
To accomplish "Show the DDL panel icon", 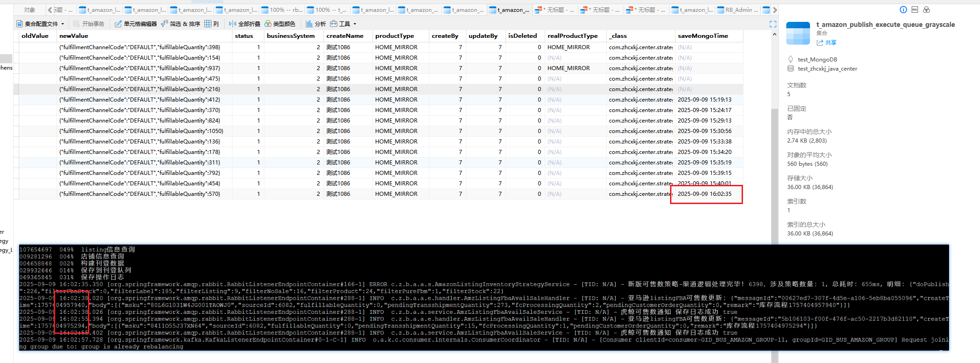I will [x=915, y=10].
